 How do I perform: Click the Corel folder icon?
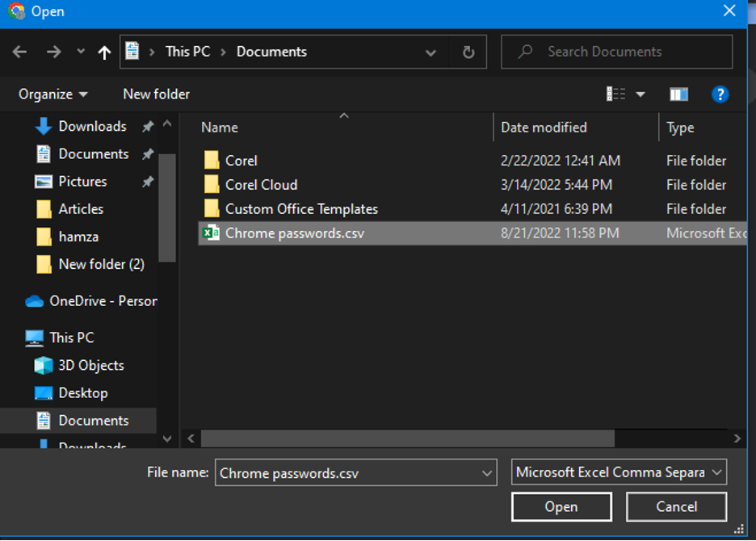(x=211, y=161)
